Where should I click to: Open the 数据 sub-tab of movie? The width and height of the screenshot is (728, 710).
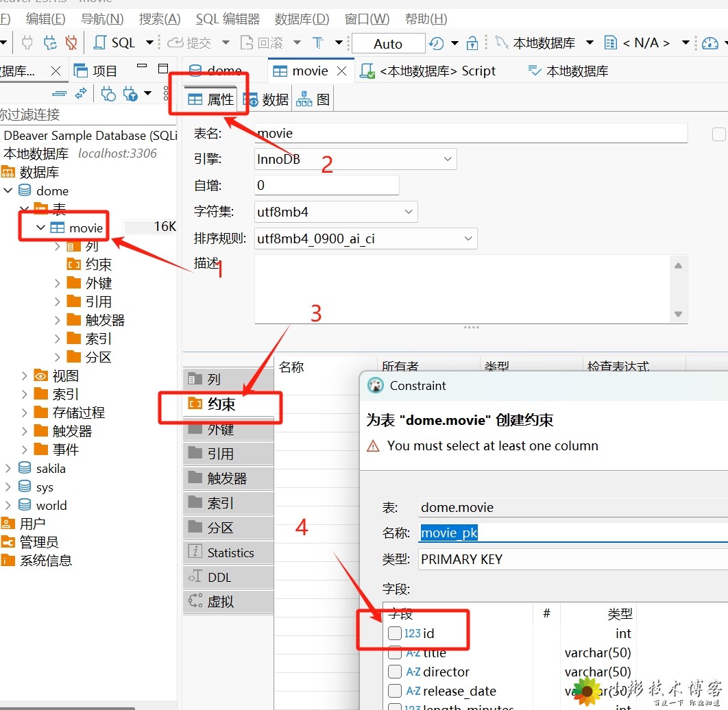click(x=267, y=99)
